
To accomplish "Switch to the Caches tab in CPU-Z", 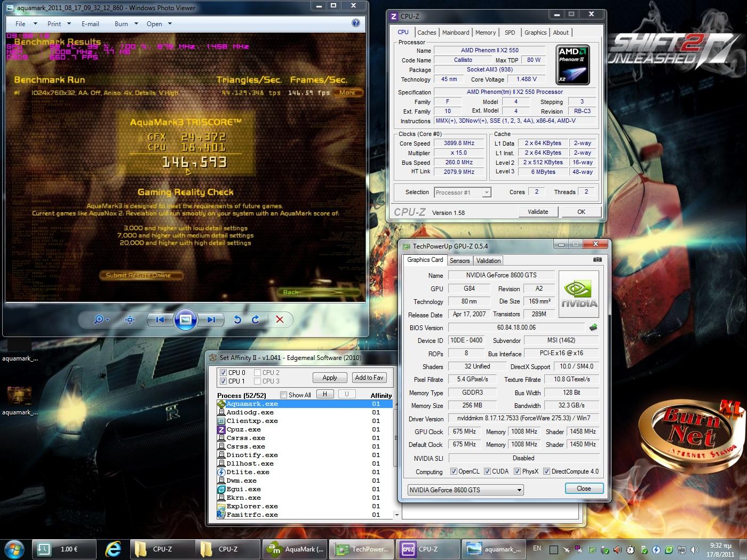I will [427, 33].
